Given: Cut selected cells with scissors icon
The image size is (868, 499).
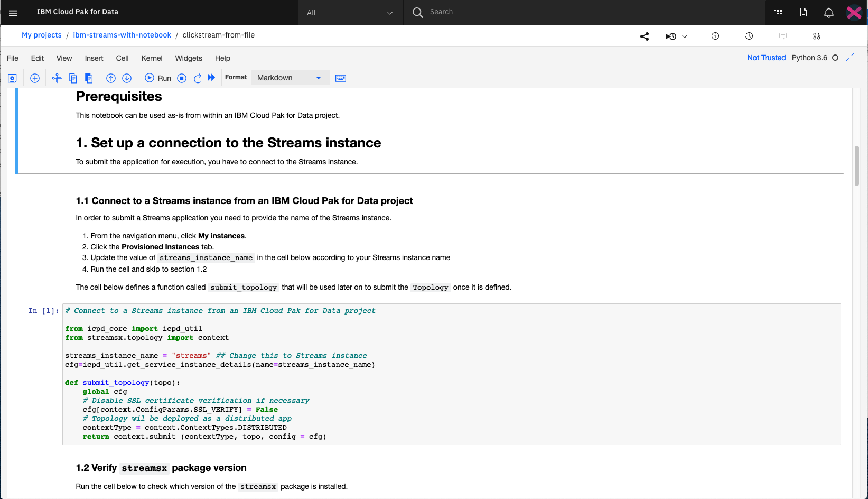Looking at the screenshot, I should (x=57, y=78).
